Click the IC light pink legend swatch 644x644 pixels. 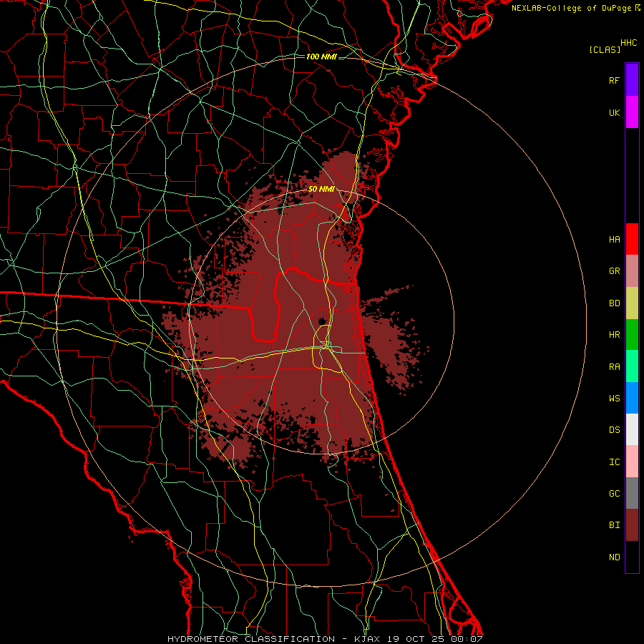[x=632, y=462]
